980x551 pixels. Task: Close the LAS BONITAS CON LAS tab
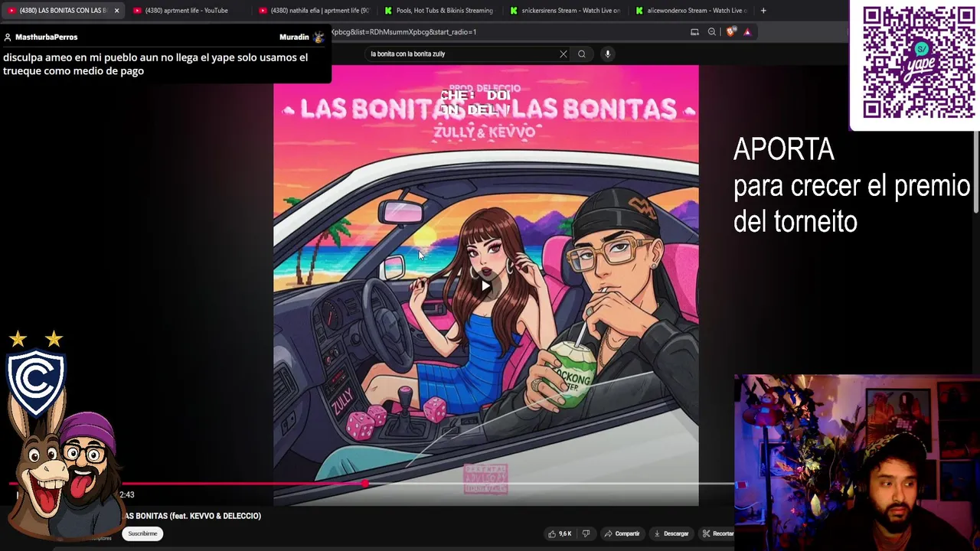[x=116, y=11]
